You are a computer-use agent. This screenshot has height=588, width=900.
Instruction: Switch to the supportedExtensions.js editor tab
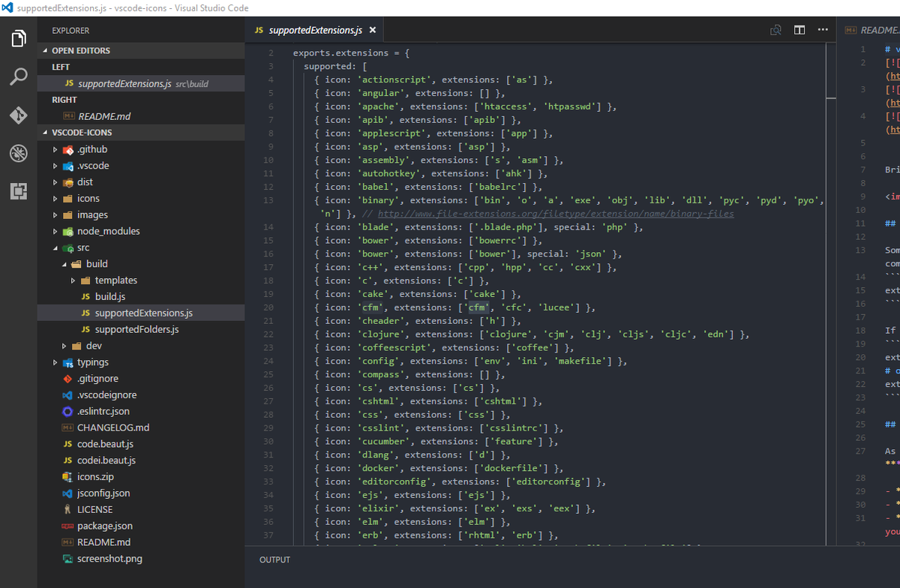(x=314, y=30)
